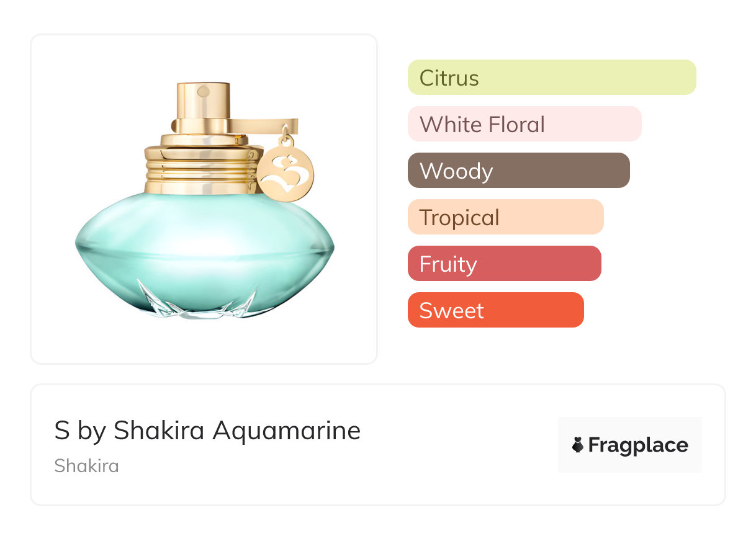756x536 pixels.
Task: Pick the Tropical accord bar
Action: (x=505, y=217)
